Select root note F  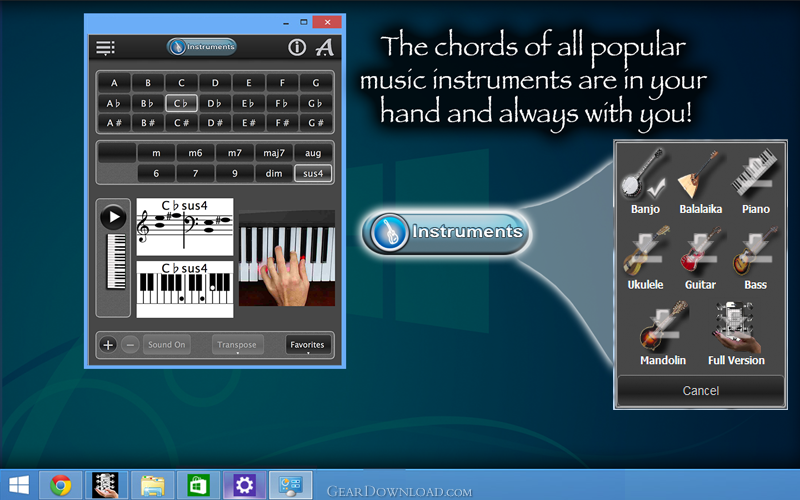(x=282, y=83)
